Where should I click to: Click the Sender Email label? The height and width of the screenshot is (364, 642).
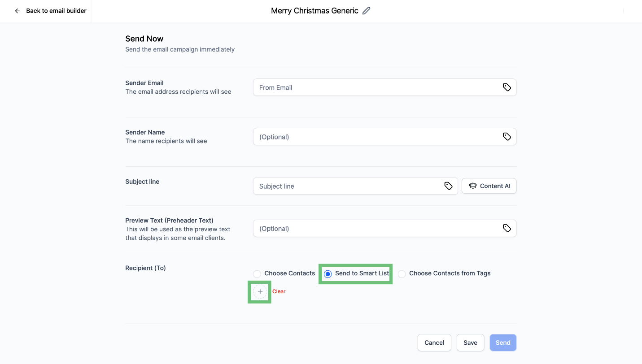(x=144, y=83)
